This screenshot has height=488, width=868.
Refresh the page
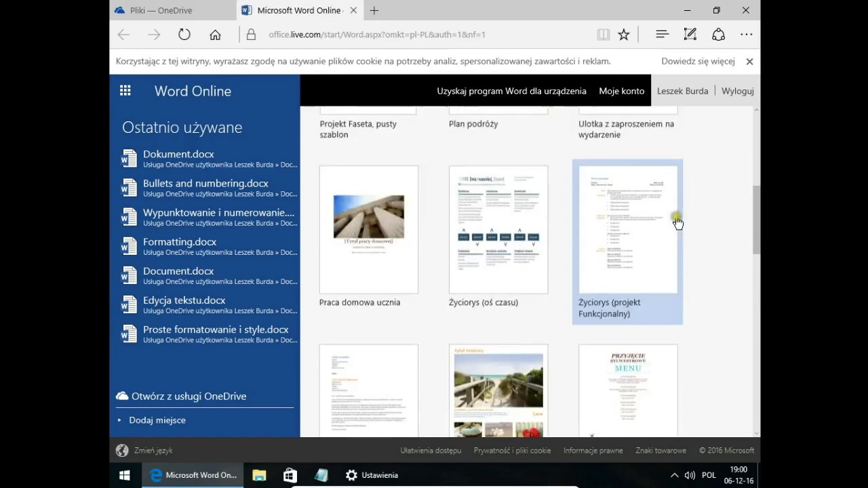pyautogui.click(x=184, y=35)
